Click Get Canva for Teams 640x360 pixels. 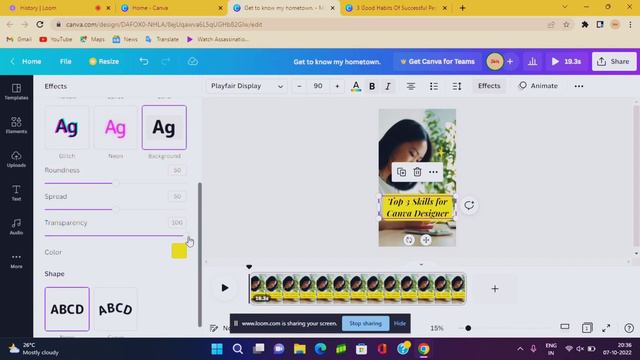(437, 61)
